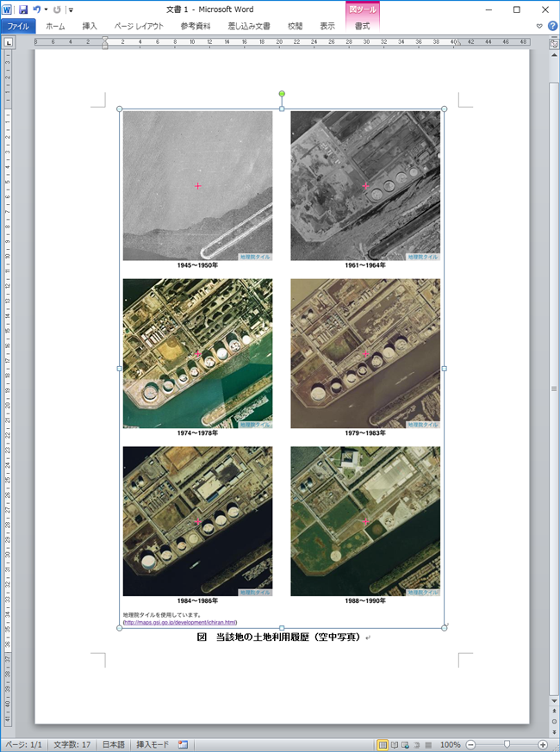
Task: Toggle the ruler display button above scrollbar
Action: [554, 43]
